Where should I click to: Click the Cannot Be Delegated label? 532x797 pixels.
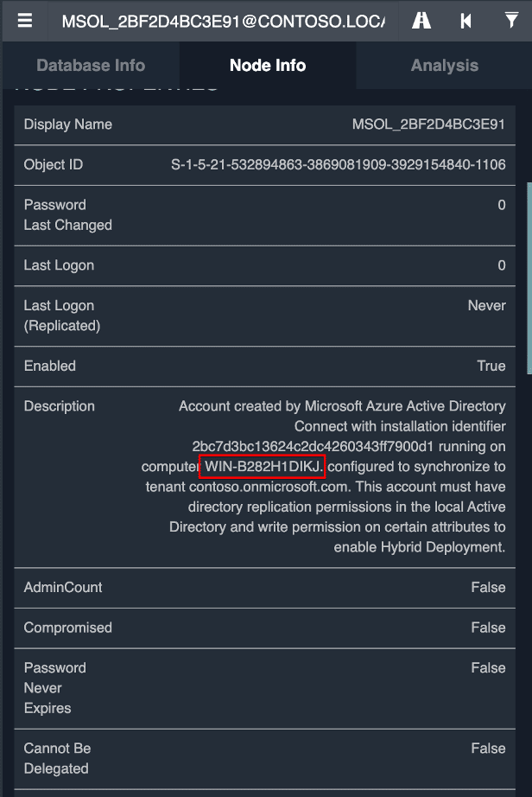57,758
